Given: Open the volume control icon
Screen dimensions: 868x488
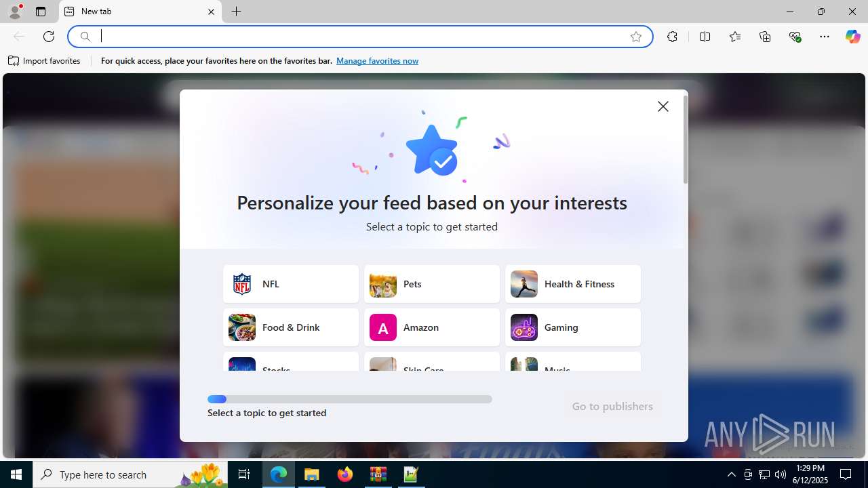Looking at the screenshot, I should (781, 474).
